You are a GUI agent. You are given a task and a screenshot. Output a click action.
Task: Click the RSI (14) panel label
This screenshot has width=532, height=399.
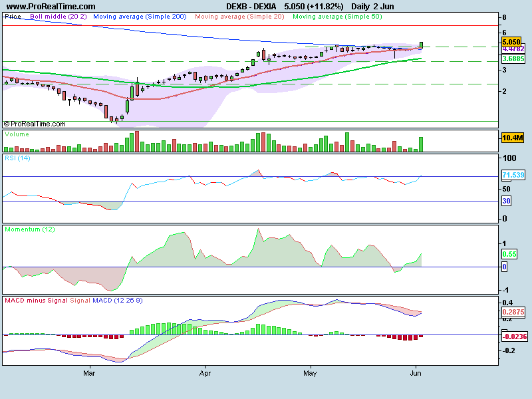pos(17,158)
